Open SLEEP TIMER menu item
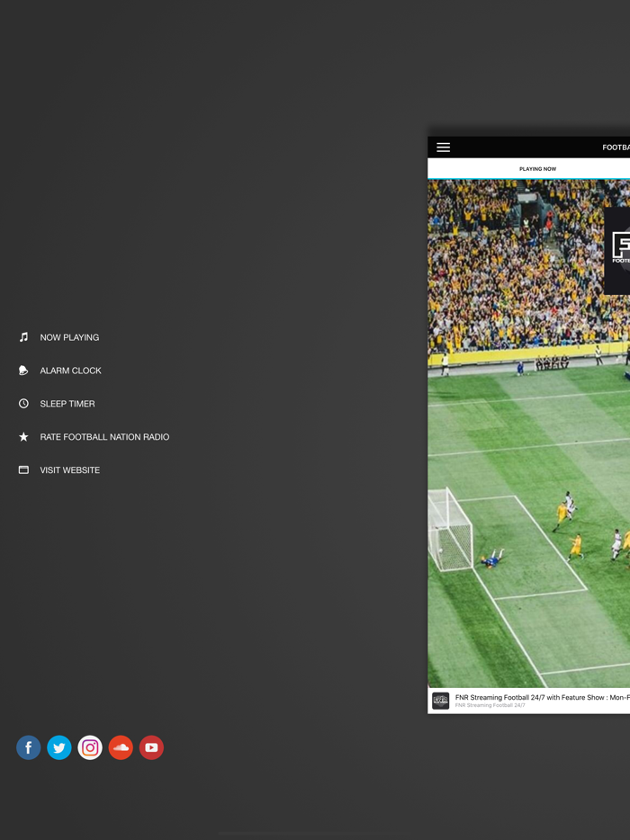This screenshot has width=630, height=840. [67, 404]
